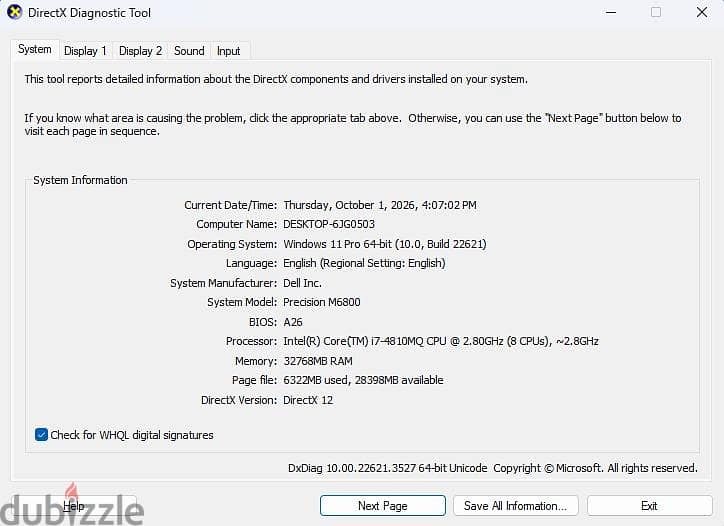Image resolution: width=724 pixels, height=526 pixels.
Task: Select system model Precision M6800
Action: tap(322, 302)
